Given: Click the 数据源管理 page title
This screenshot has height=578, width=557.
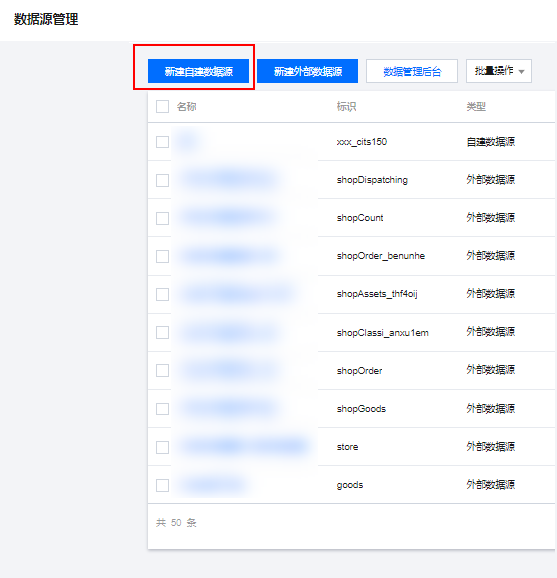Looking at the screenshot, I should 46,19.
